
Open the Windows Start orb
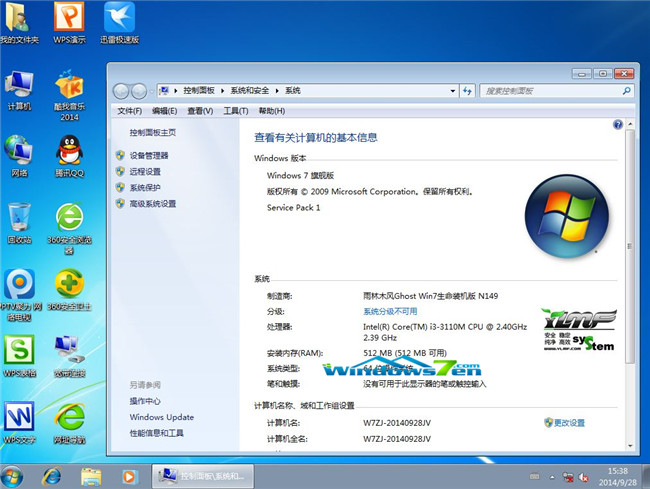coord(12,477)
